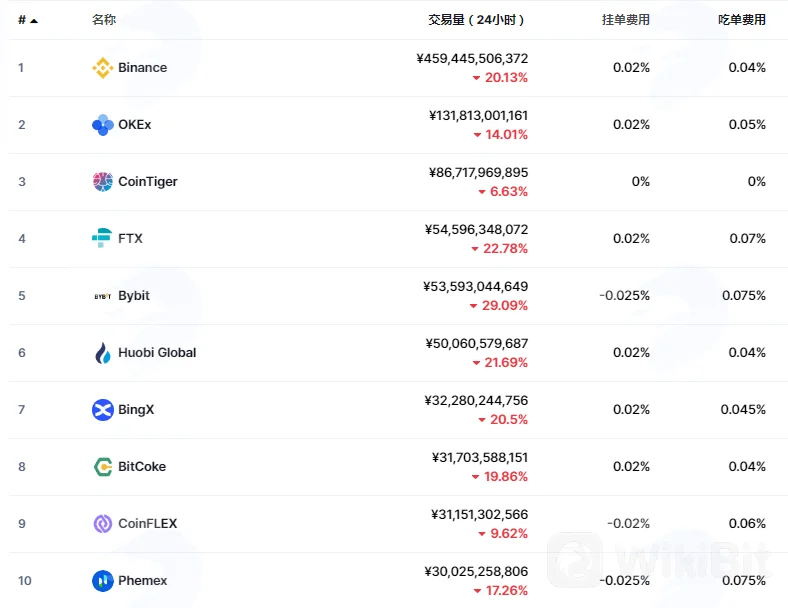Sort by 交易量 (24小时) column header

click(x=476, y=20)
